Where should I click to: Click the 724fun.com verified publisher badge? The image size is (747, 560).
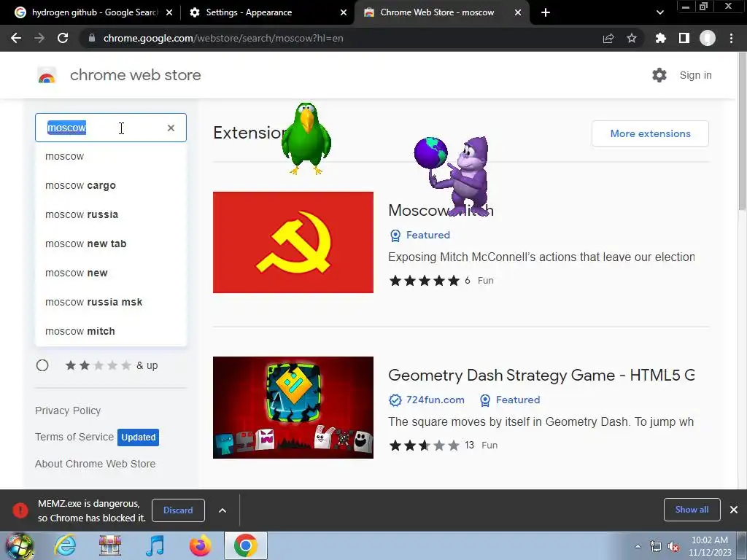pos(426,400)
